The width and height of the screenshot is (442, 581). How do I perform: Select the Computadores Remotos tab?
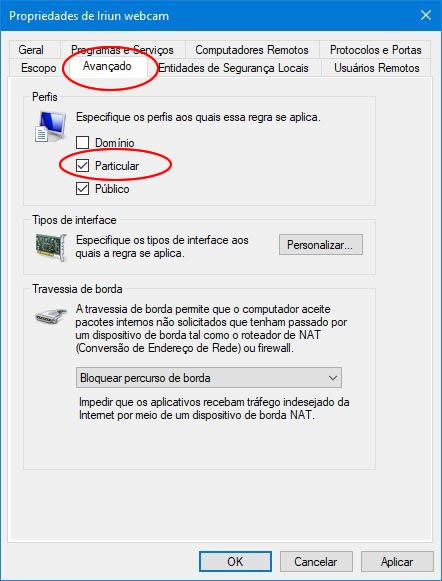coord(252,50)
